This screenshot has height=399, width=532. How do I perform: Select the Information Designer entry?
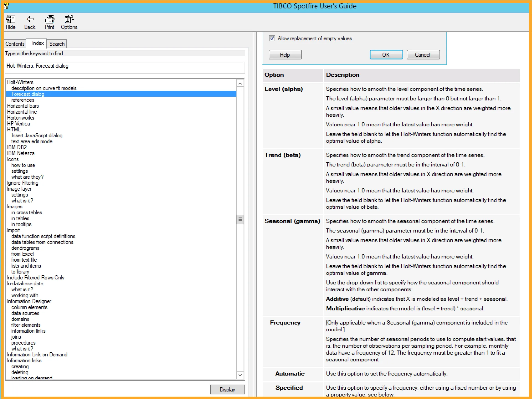29,301
